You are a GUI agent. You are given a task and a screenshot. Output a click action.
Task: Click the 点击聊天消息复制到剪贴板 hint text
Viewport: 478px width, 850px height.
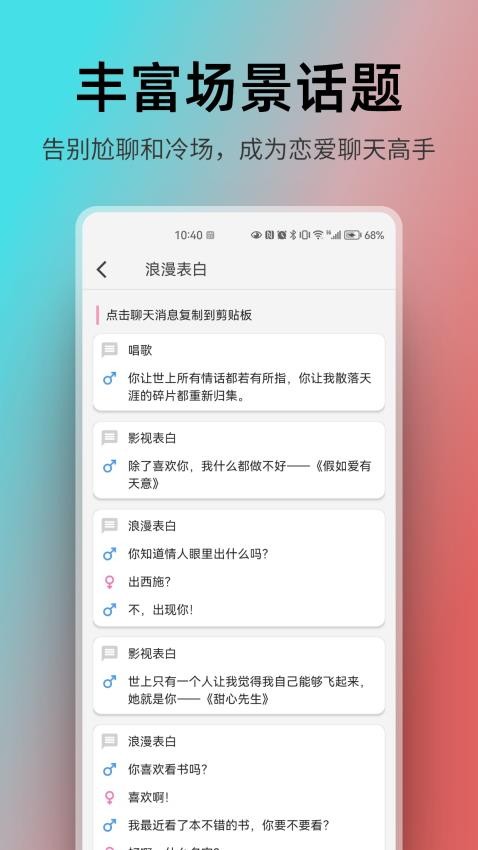[179, 315]
